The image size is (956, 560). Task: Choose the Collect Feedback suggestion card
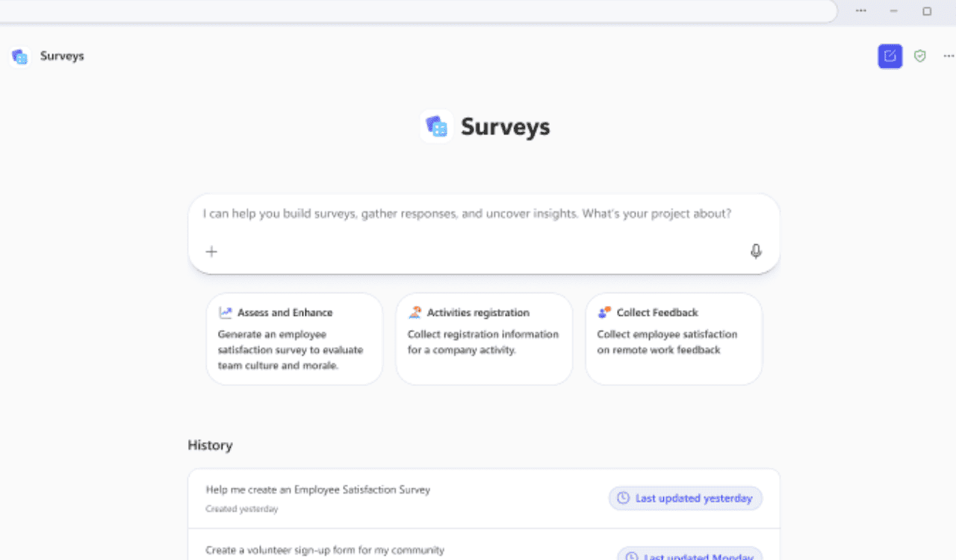point(674,339)
